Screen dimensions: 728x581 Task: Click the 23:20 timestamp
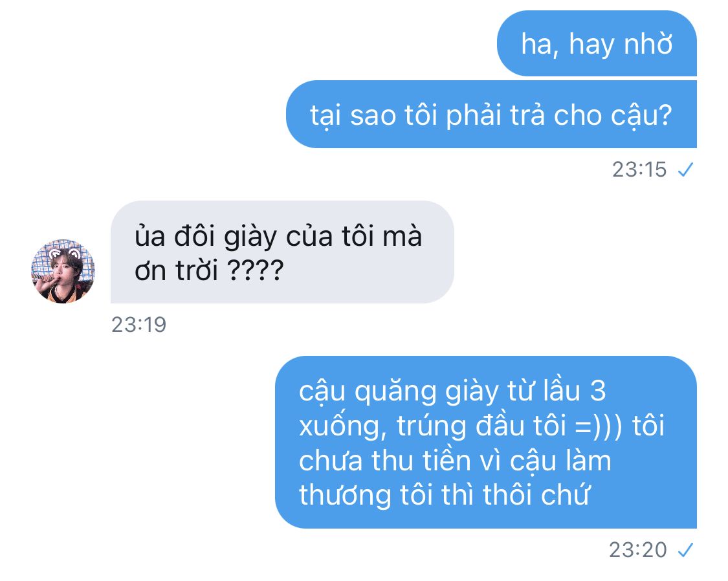(x=638, y=551)
